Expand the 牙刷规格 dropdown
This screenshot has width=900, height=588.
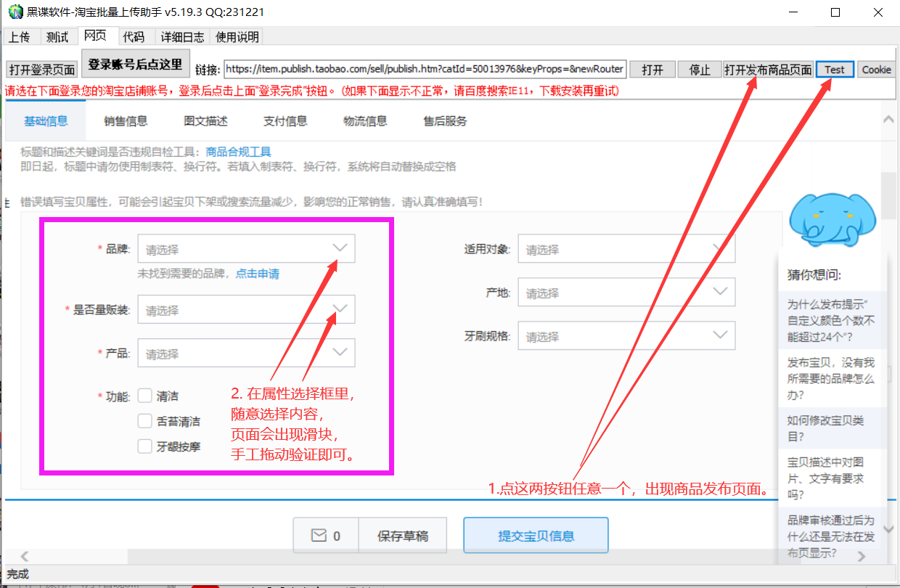[x=626, y=336]
